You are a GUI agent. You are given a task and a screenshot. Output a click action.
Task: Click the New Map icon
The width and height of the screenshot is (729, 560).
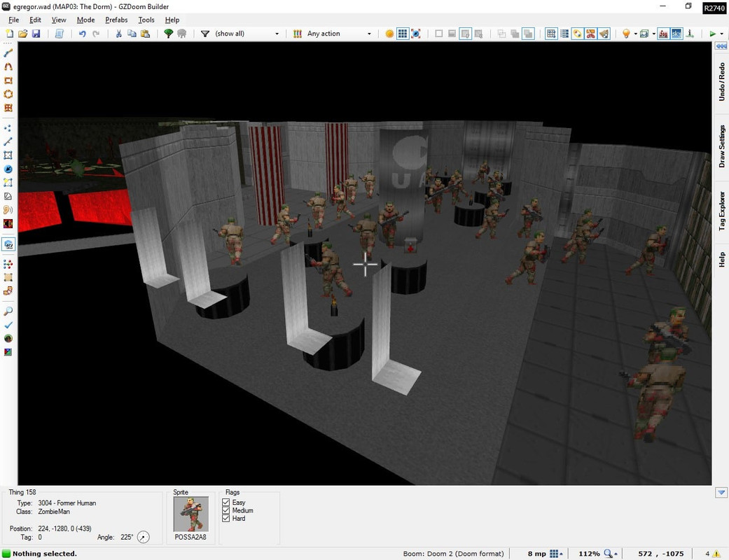(9, 34)
